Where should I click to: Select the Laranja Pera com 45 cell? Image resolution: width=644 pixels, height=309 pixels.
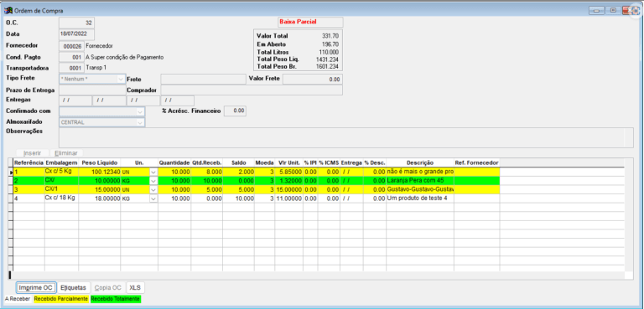pyautogui.click(x=420, y=181)
